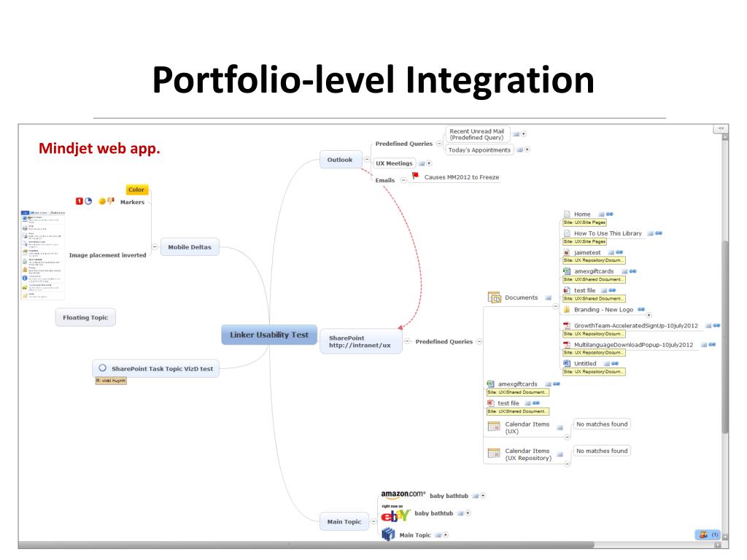Collapse the Outlook topic
The width and height of the screenshot is (747, 560).
click(x=367, y=160)
